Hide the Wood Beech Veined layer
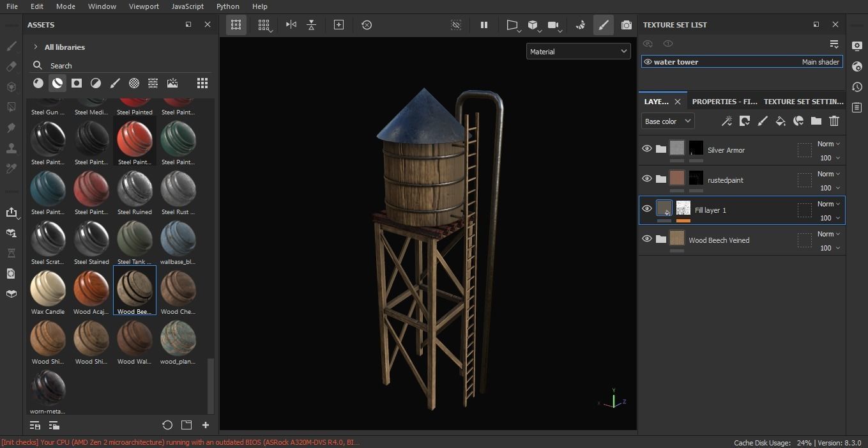 tap(647, 238)
